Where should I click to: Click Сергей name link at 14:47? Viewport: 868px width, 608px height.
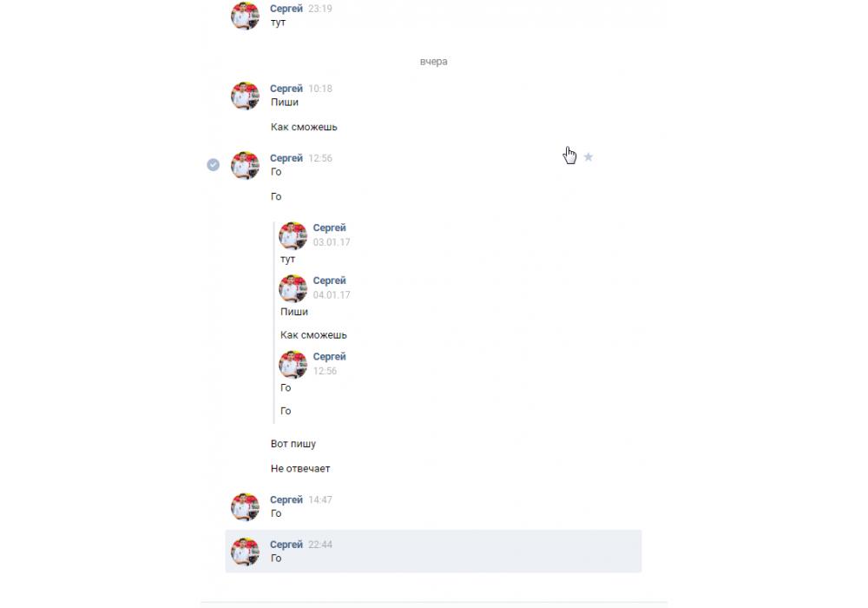pyautogui.click(x=286, y=500)
